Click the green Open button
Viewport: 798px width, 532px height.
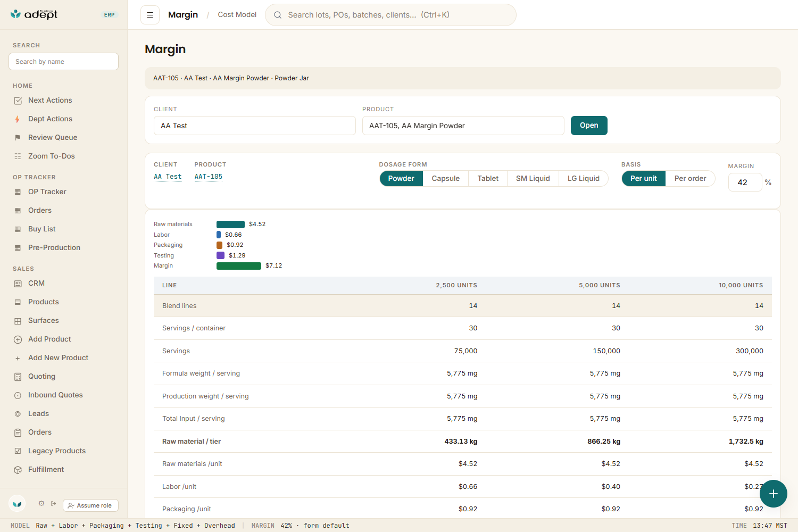589,126
